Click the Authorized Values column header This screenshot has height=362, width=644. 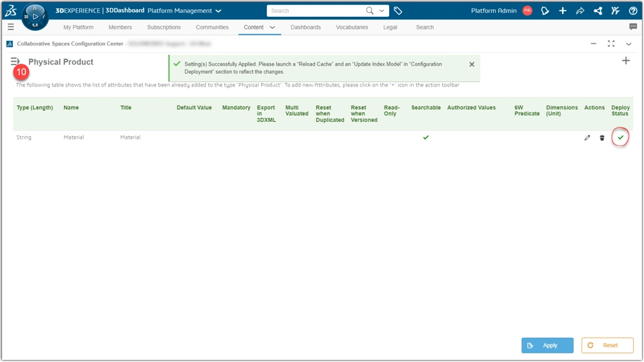(472, 107)
